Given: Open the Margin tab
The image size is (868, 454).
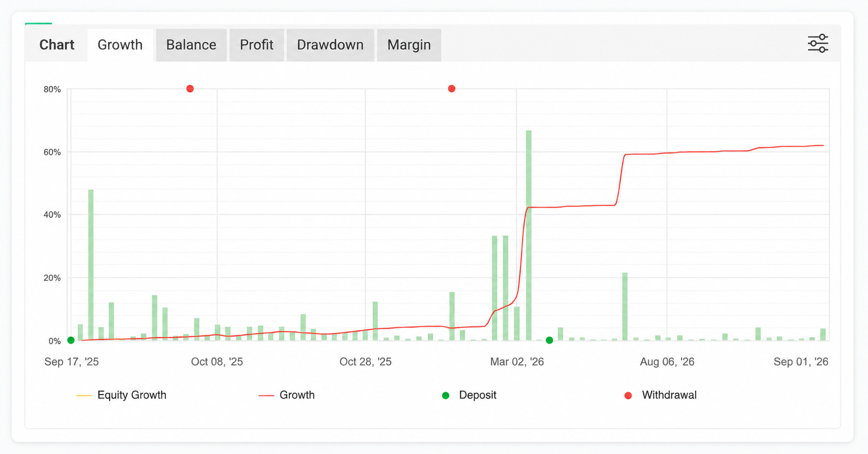Looking at the screenshot, I should coord(409,45).
